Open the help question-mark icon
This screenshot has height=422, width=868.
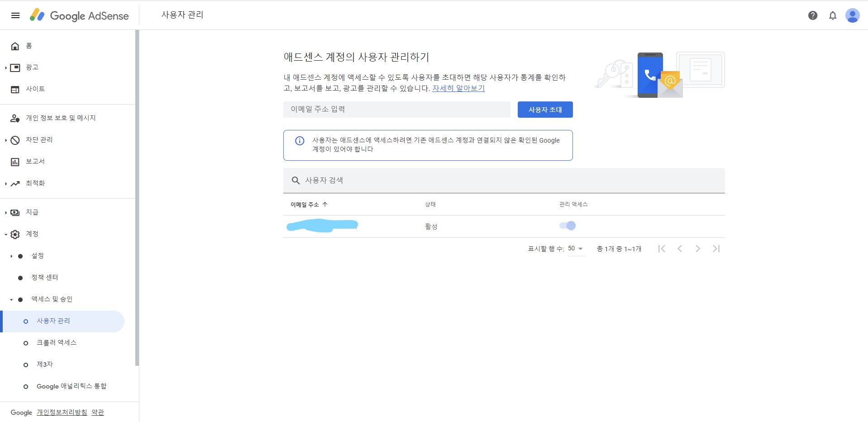coord(813,15)
